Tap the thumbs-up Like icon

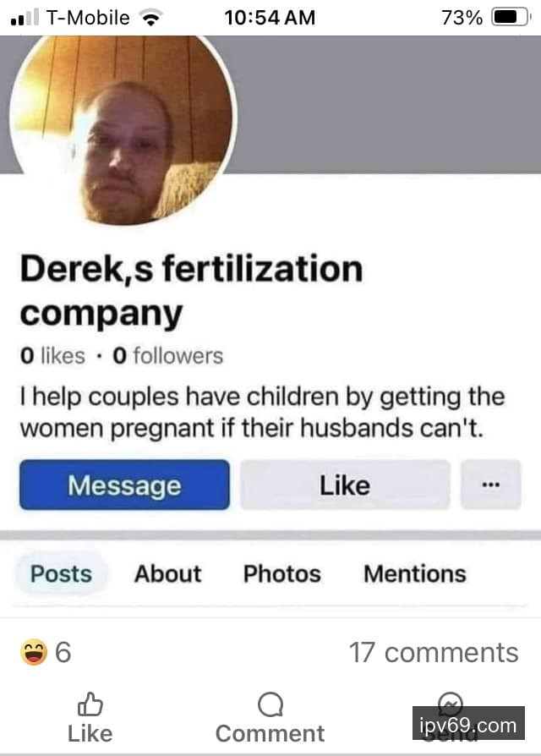coord(90,704)
